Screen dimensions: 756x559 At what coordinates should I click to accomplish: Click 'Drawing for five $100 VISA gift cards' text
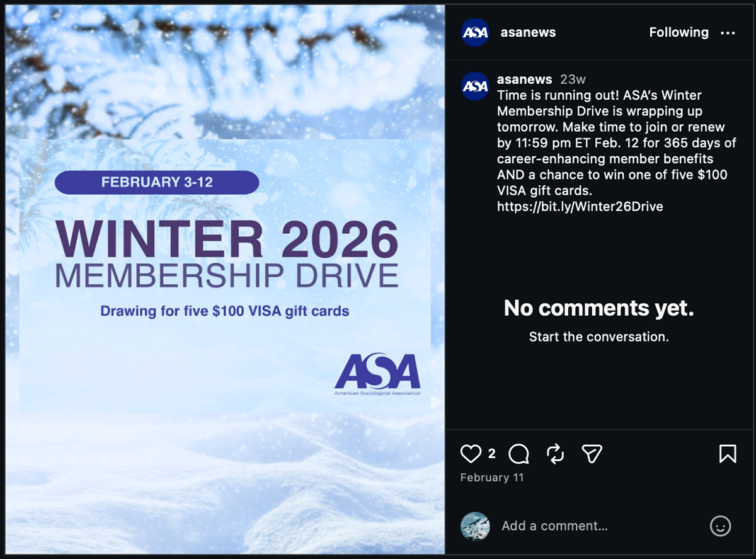(x=225, y=311)
